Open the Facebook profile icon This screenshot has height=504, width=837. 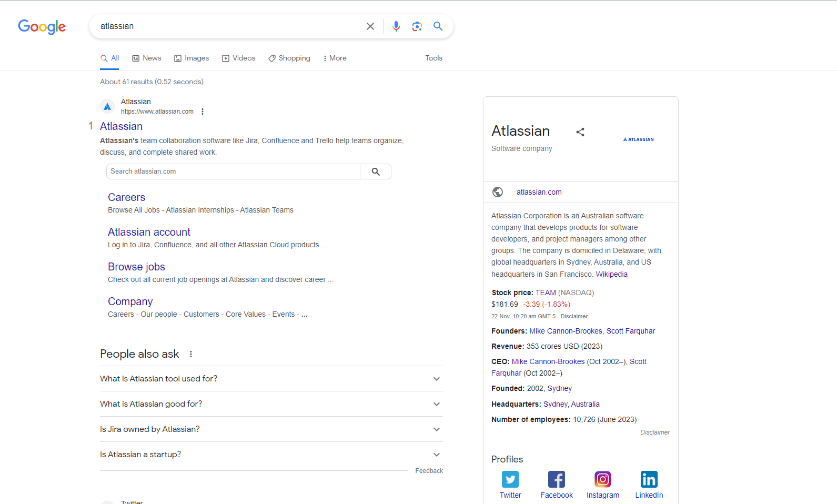557,479
